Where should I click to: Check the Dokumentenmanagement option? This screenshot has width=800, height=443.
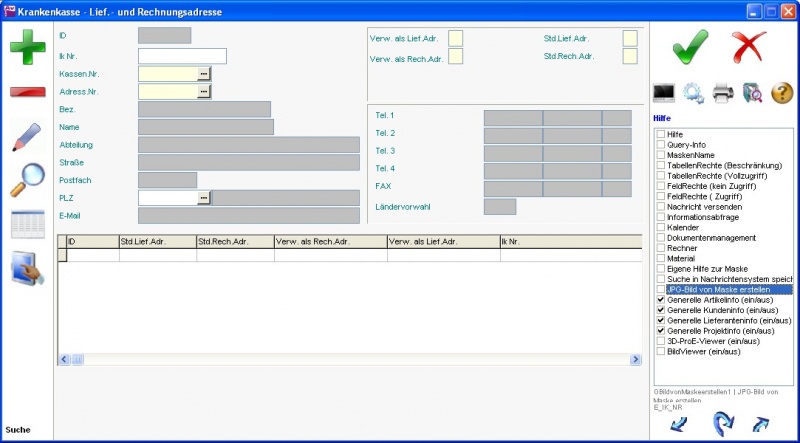click(x=660, y=238)
